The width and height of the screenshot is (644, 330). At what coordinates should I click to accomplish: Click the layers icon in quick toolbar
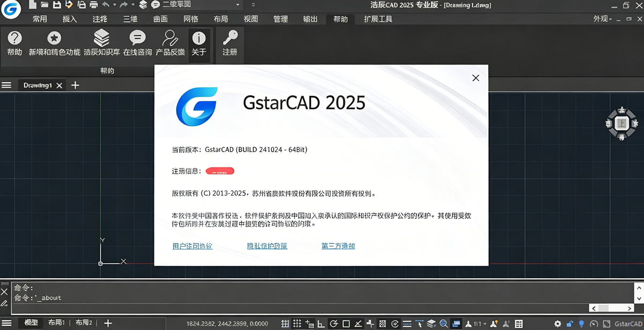(143, 4)
